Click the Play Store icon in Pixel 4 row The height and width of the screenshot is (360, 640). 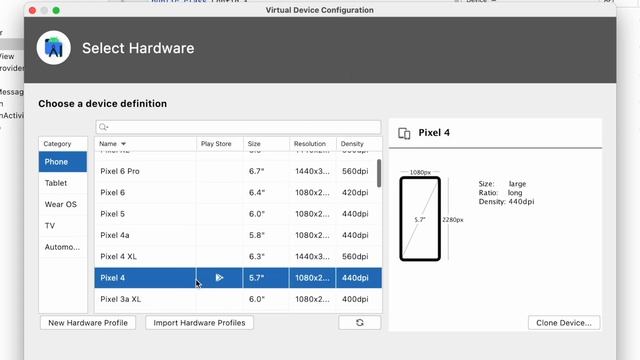pyautogui.click(x=219, y=278)
